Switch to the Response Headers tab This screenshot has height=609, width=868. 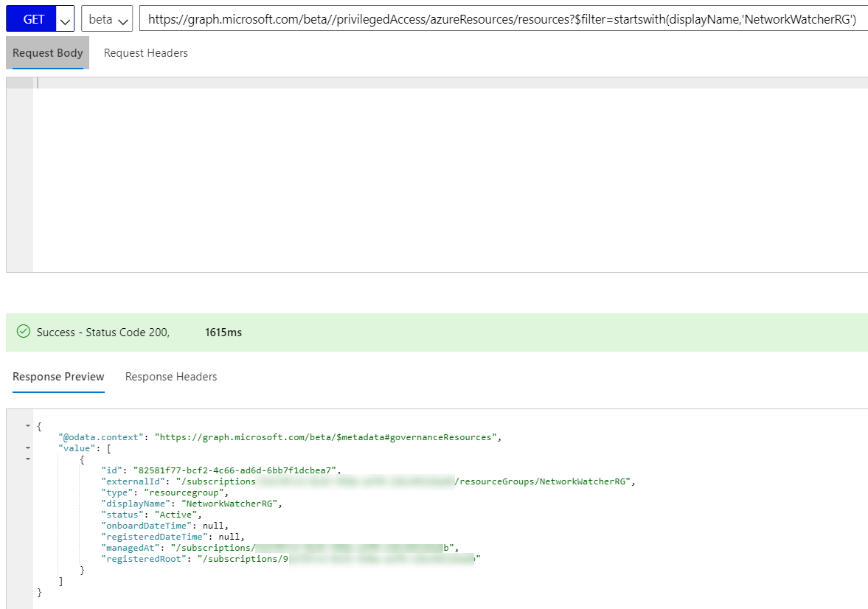tap(170, 376)
